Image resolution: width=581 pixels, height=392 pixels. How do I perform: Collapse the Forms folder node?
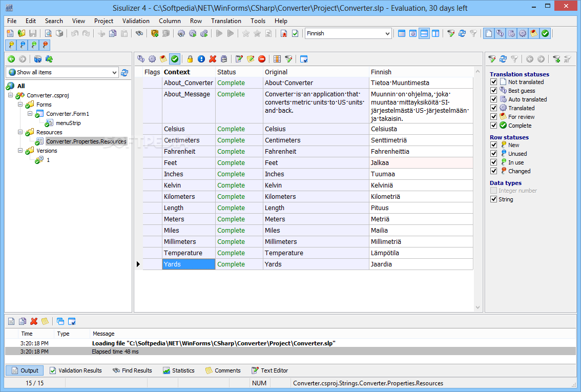(20, 105)
